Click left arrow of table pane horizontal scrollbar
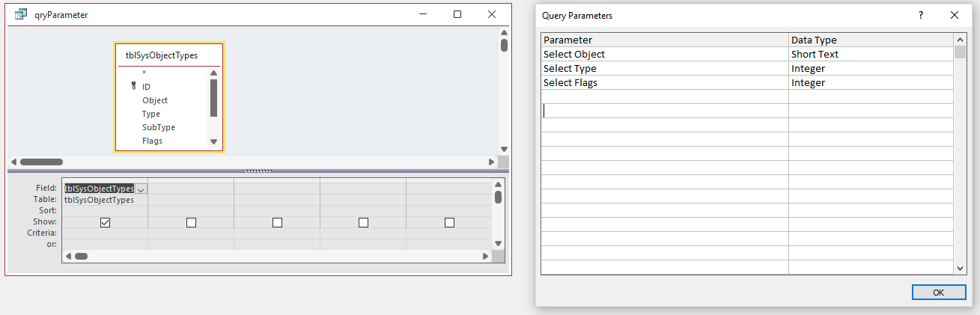Image resolution: width=980 pixels, height=315 pixels. (x=13, y=162)
